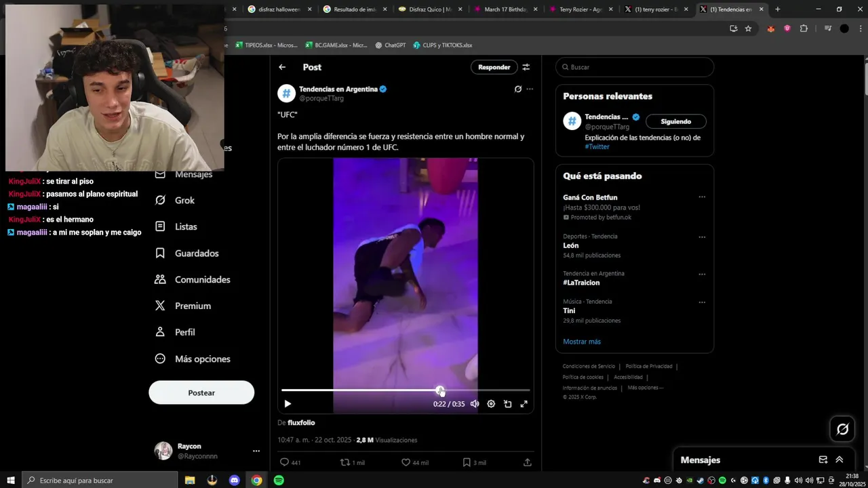The image size is (868, 488).
Task: Seek on the video progress bar
Action: (x=406, y=390)
